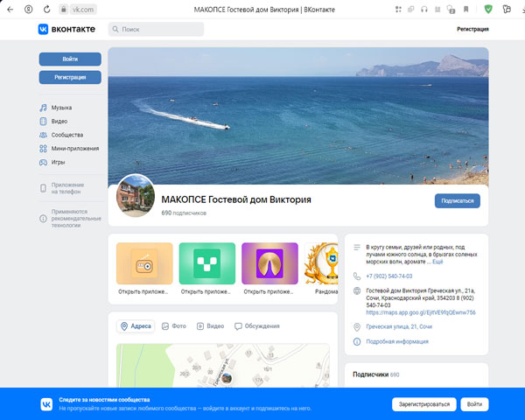Click the lock icon in address bar
The width and height of the screenshot is (525, 420).
point(63,10)
